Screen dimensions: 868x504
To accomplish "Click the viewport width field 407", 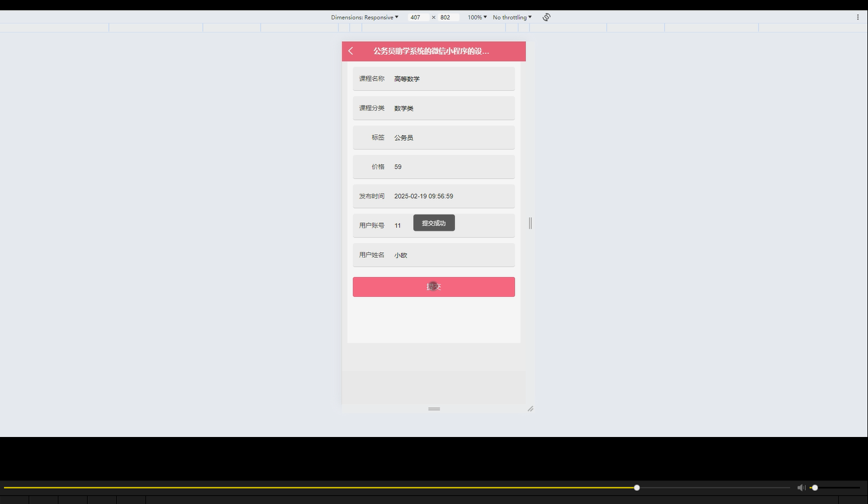I will (x=418, y=17).
